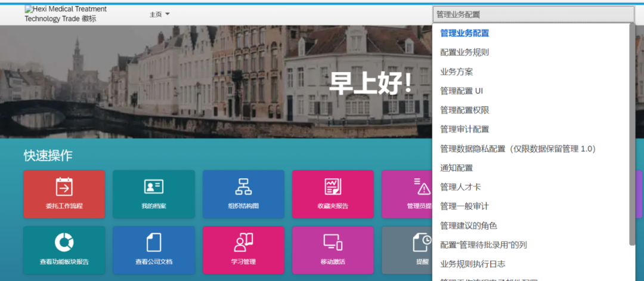The width and height of the screenshot is (644, 281).
Task: Click the 学习管理 tile label
Action: coord(243,262)
